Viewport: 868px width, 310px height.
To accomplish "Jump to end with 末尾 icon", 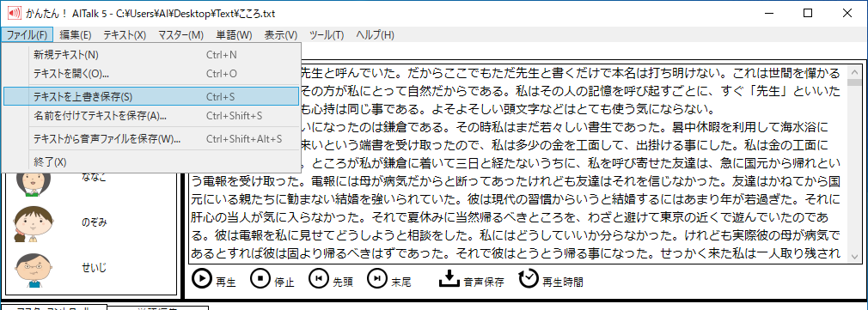I will tap(376, 278).
